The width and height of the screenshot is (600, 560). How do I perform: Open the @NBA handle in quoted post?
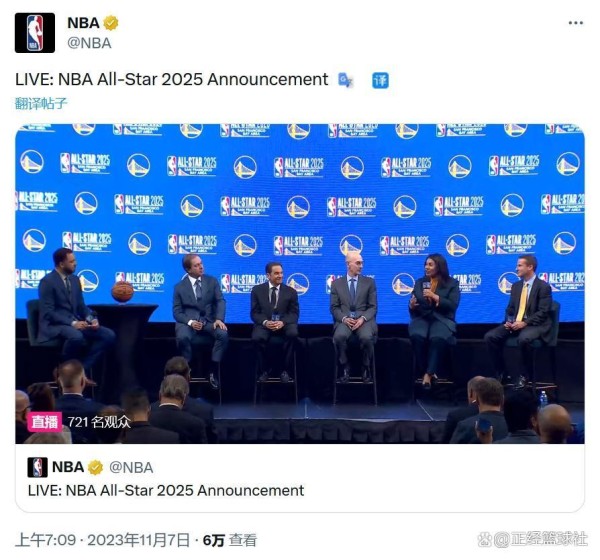[131, 467]
